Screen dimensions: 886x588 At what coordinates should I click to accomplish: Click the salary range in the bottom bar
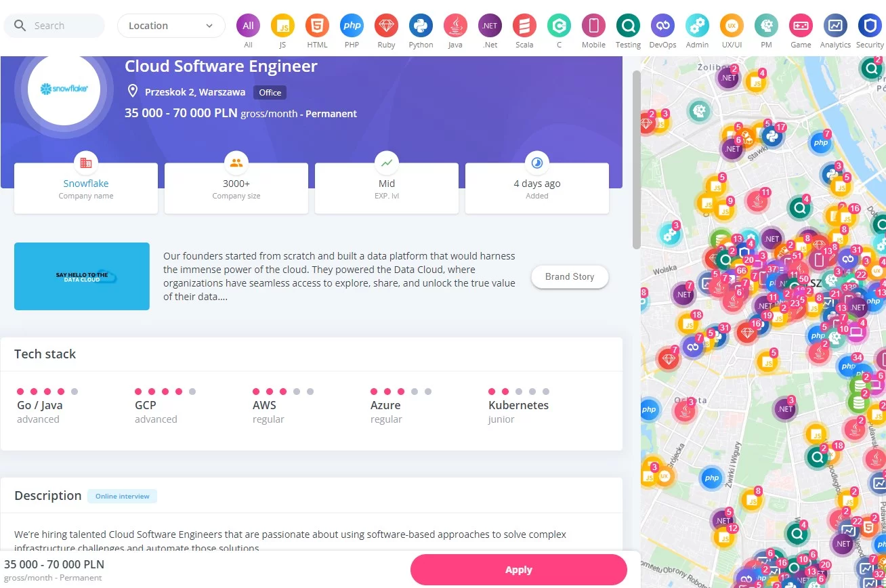click(x=54, y=564)
